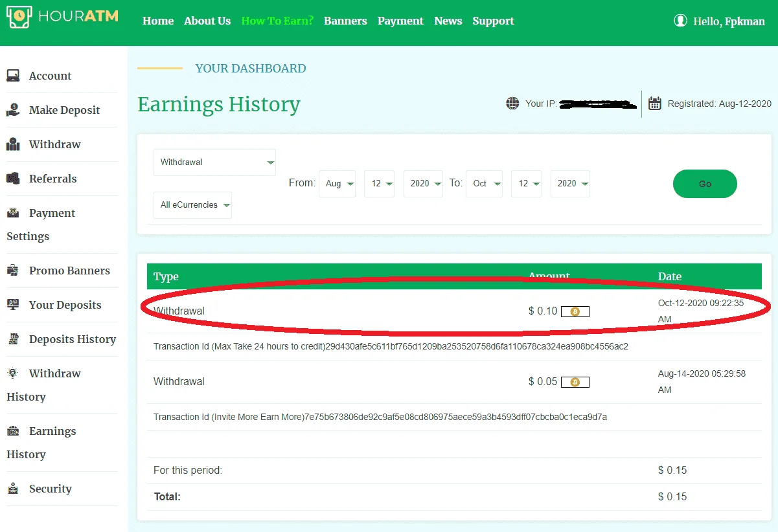Screen dimensions: 778x532
Task: Click the Total $ 0.15 value
Action: [672, 497]
